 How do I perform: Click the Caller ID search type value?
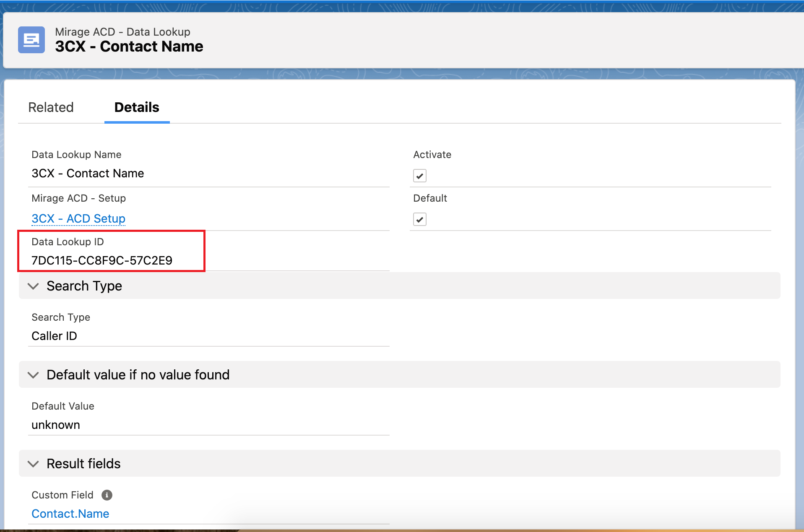coord(55,336)
